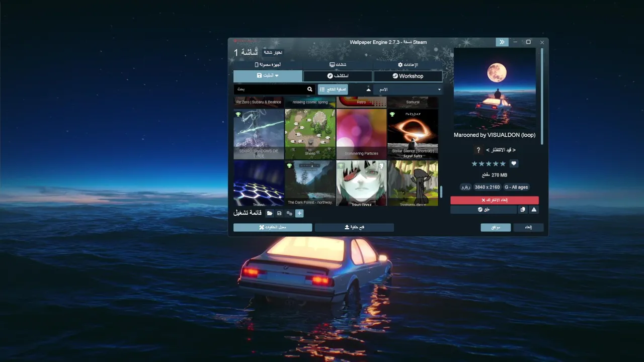Viewport: 644px width, 362px height.
Task: Open Settings (الإعدادات) with gear icon
Action: pos(408,65)
